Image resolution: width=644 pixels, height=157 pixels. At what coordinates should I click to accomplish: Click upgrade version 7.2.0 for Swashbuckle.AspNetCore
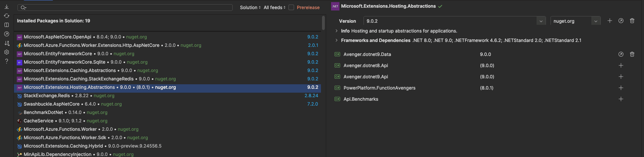click(x=313, y=104)
